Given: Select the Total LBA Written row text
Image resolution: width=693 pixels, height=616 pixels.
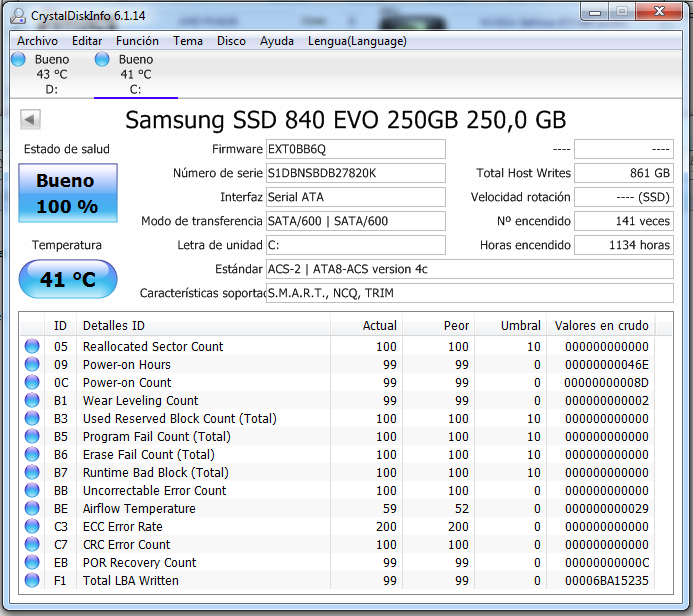Looking at the screenshot, I should [130, 581].
